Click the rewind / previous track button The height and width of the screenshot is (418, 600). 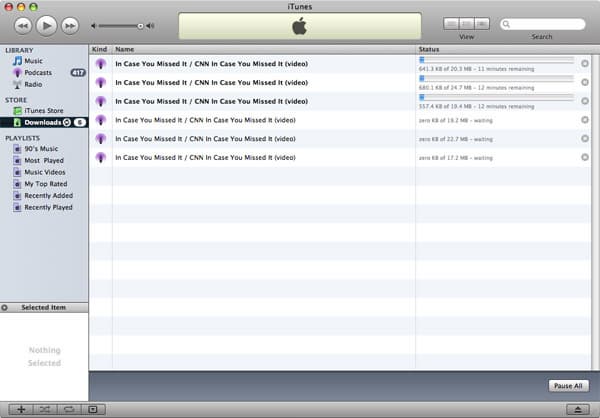tap(23, 26)
